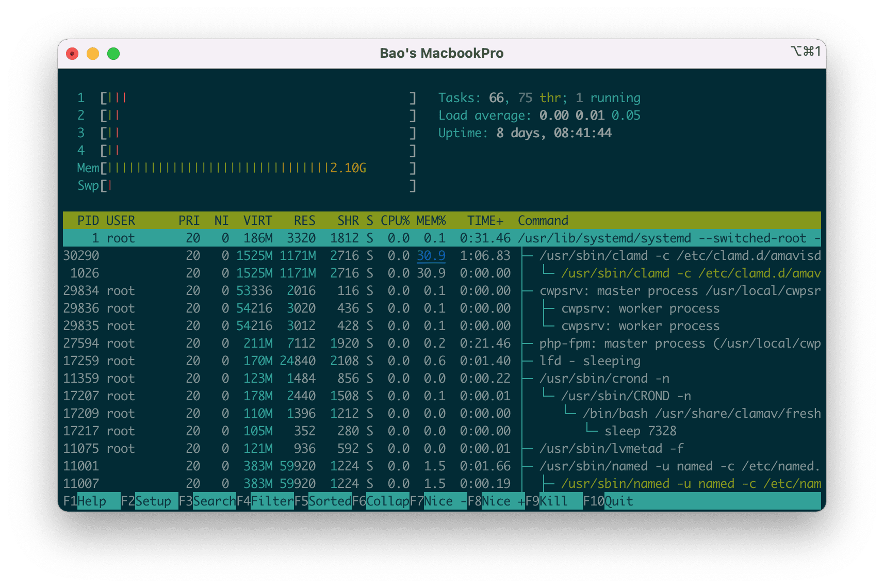Click the 0:21.46 TIME+ value of php-fpm

point(485,343)
